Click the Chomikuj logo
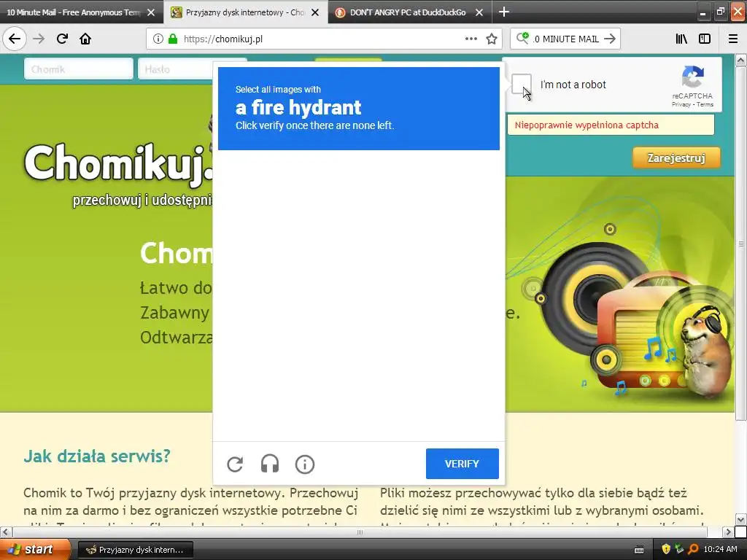747x560 pixels. (x=117, y=164)
